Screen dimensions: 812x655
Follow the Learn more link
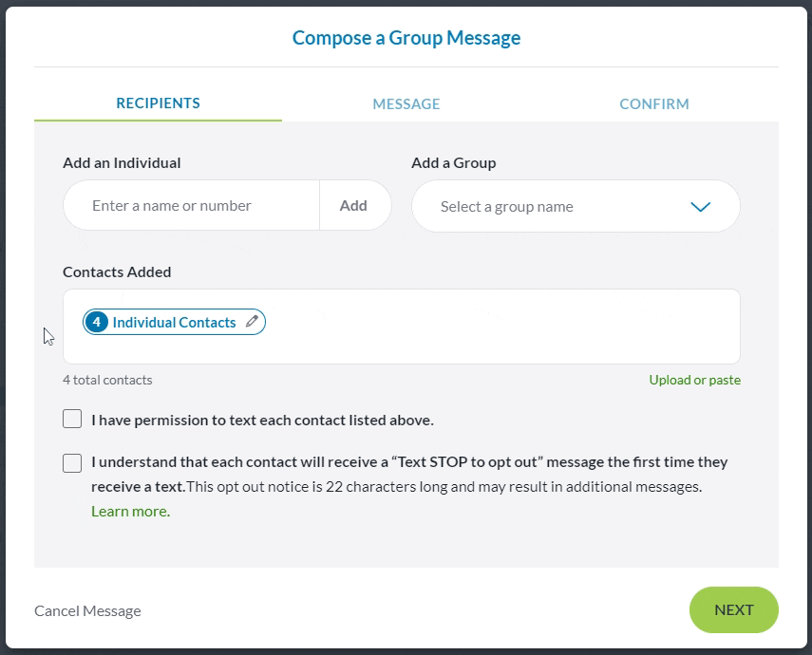point(129,511)
